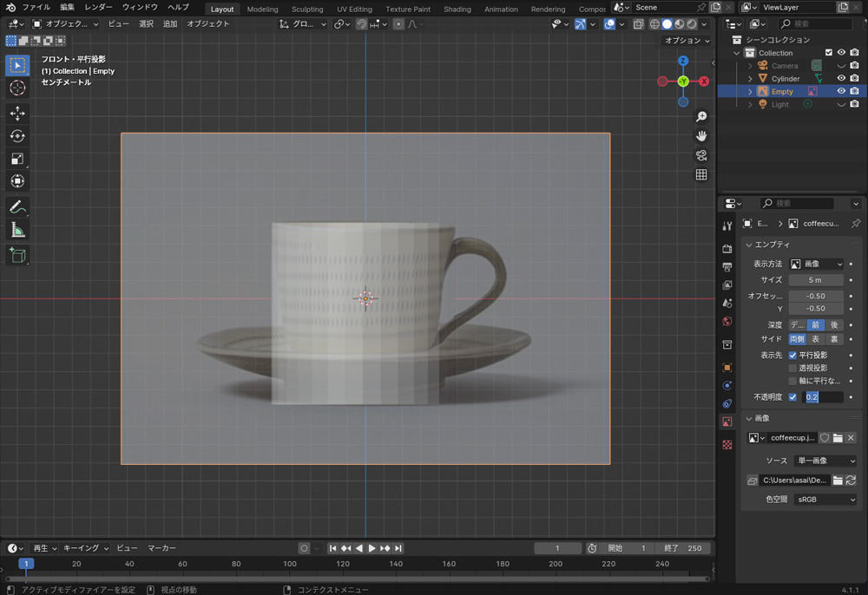Select the Measure tool
The height and width of the screenshot is (595, 868).
coord(17,230)
